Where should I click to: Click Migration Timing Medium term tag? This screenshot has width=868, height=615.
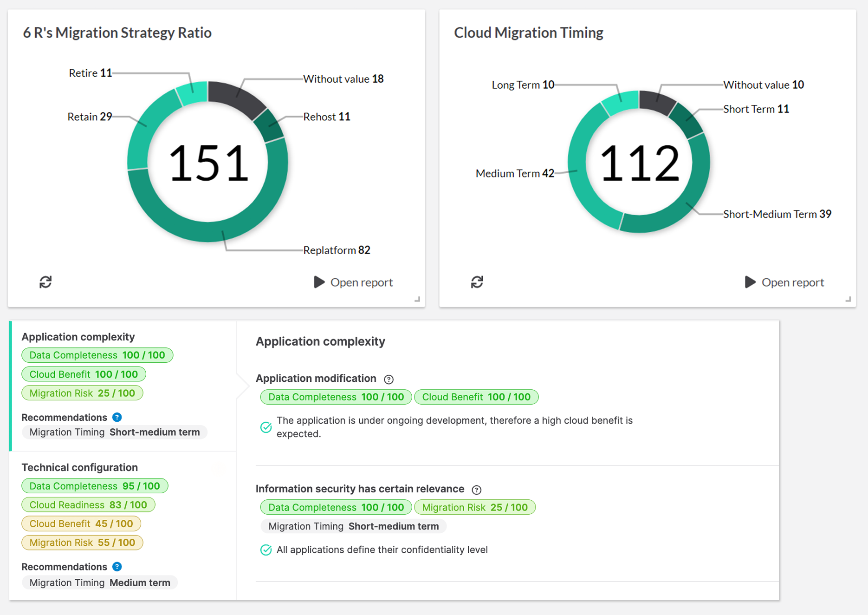coord(100,582)
